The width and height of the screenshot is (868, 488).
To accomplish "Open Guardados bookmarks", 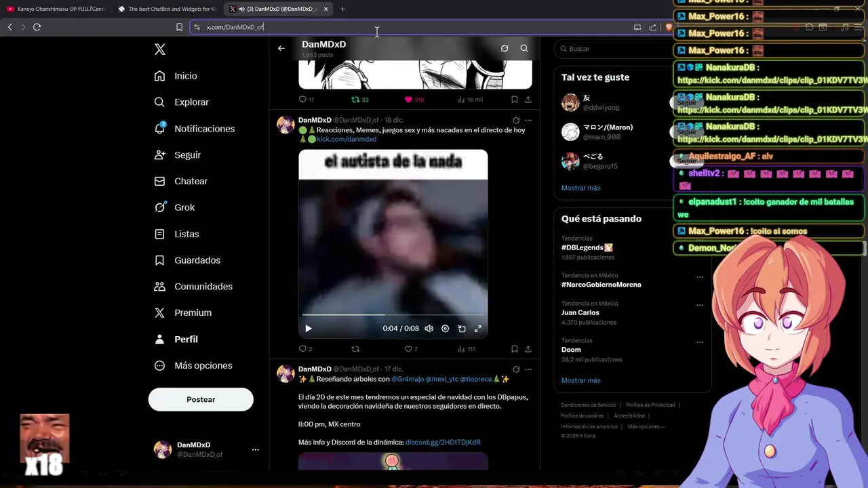I will pyautogui.click(x=187, y=260).
